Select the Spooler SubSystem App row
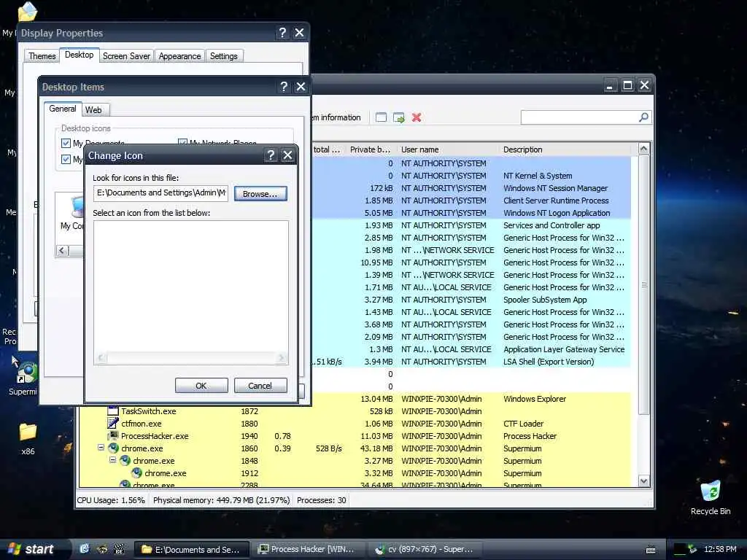The height and width of the screenshot is (560, 747). point(545,300)
